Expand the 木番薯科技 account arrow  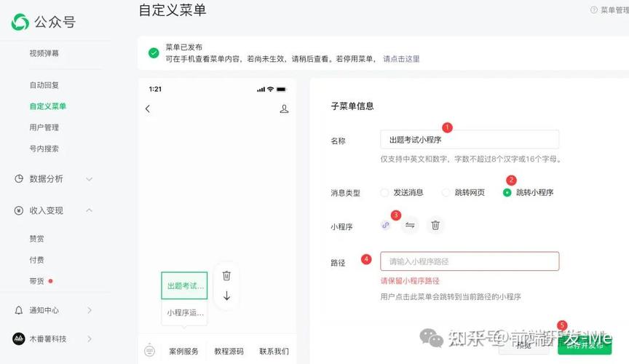90,339
